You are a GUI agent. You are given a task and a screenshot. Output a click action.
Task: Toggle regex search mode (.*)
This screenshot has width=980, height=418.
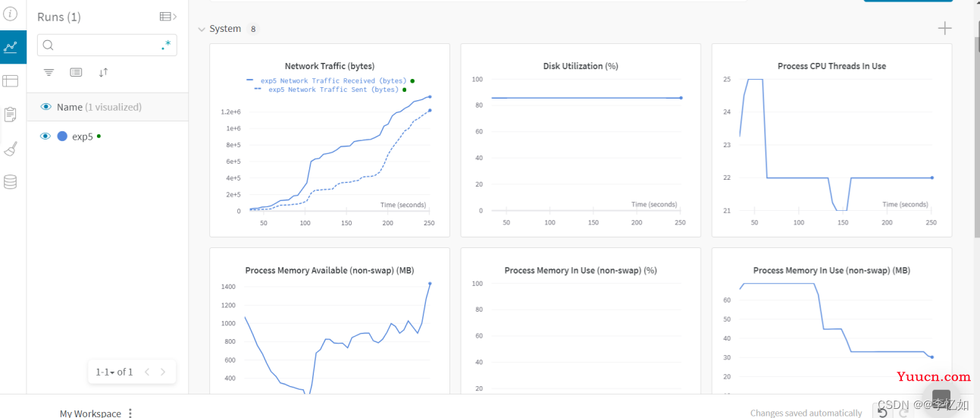tap(166, 45)
